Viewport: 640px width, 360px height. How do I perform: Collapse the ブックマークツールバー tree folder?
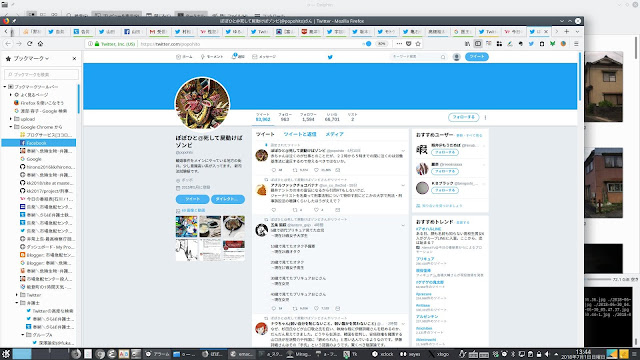point(5,87)
